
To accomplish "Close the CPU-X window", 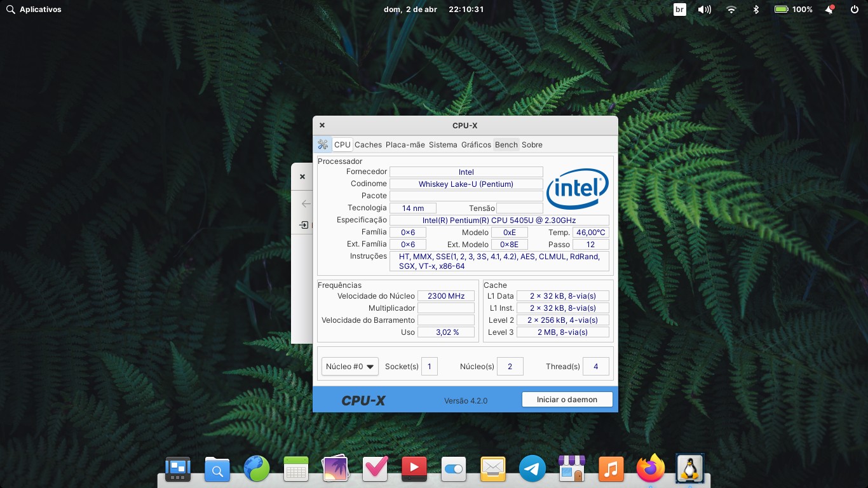I will tap(322, 125).
